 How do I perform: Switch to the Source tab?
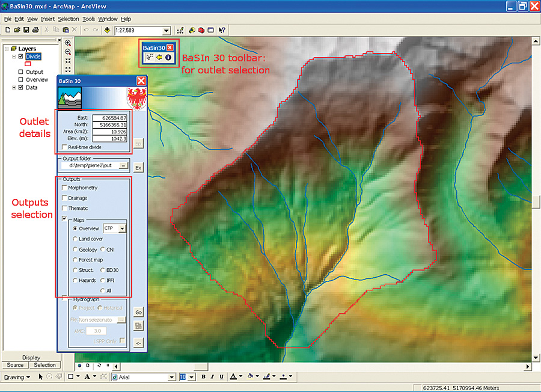point(16,365)
